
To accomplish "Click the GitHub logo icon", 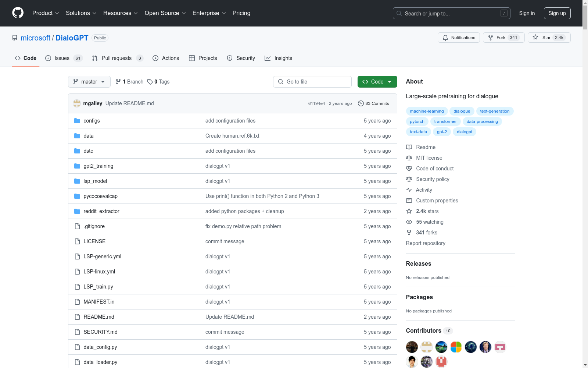I will point(18,13).
